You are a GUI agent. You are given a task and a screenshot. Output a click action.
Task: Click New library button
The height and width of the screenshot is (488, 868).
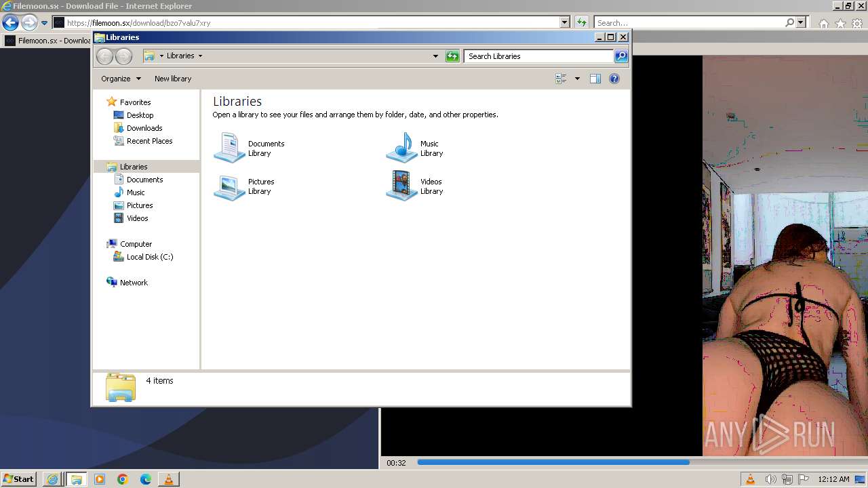tap(173, 79)
